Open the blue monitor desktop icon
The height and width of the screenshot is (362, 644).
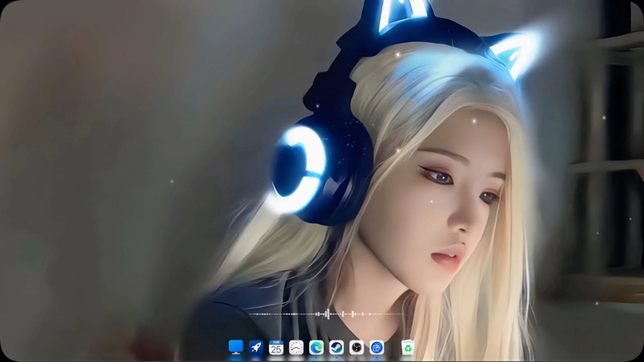[x=236, y=347]
